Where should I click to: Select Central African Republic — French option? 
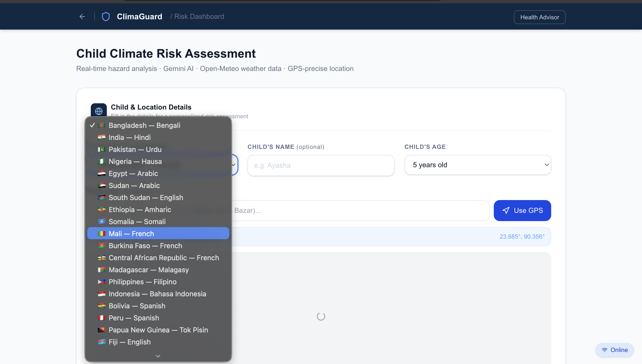pyautogui.click(x=158, y=258)
